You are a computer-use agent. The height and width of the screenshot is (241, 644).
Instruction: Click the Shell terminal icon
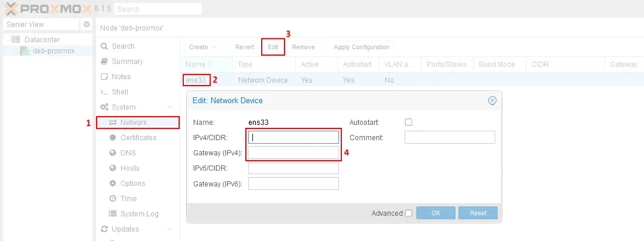pos(104,92)
